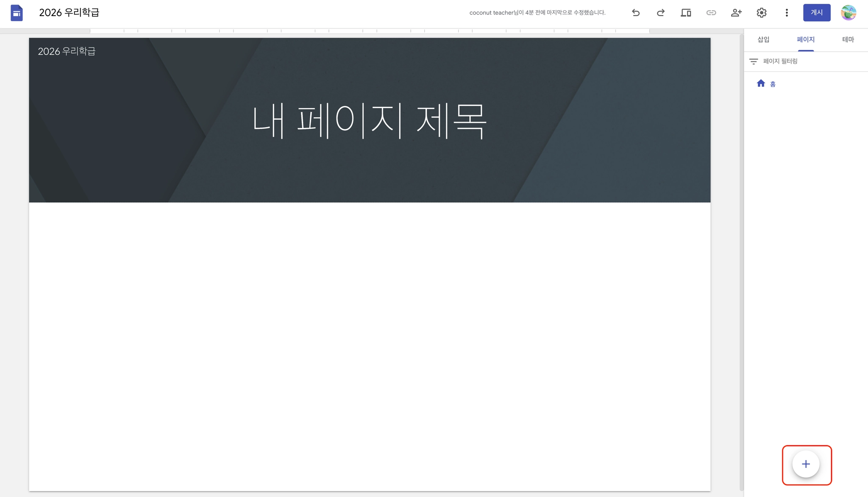
Task: Select the 페이지 tab
Action: pyautogui.click(x=805, y=39)
